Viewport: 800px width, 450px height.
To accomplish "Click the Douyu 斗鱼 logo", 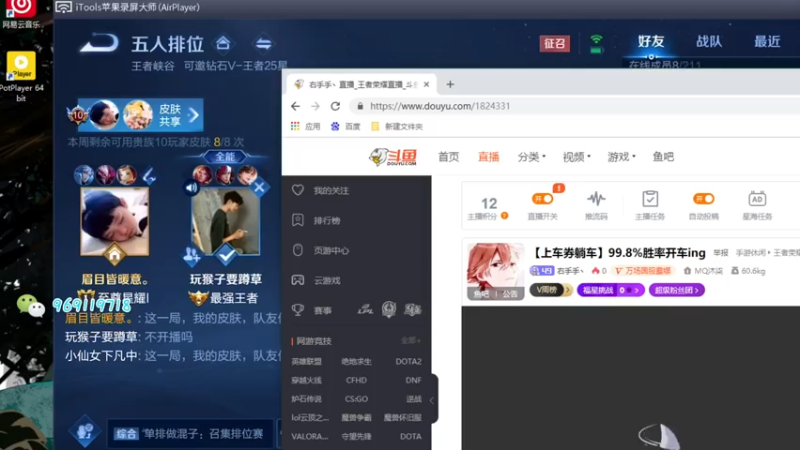I will click(393, 157).
